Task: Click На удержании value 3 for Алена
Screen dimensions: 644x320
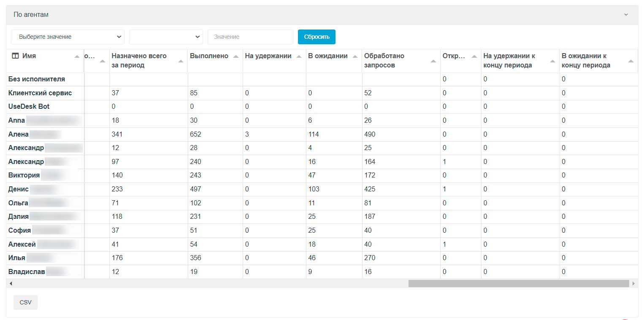Action: [x=247, y=134]
